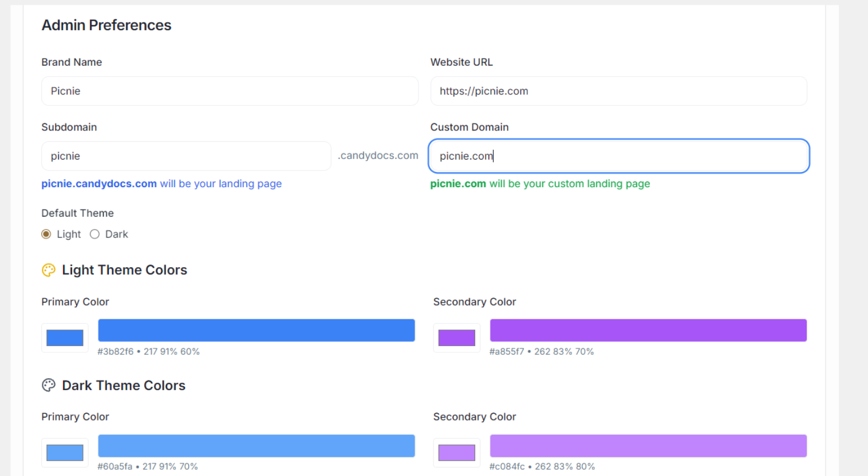This screenshot has height=476, width=868.
Task: Click the light theme secondary color swatch
Action: click(x=456, y=338)
